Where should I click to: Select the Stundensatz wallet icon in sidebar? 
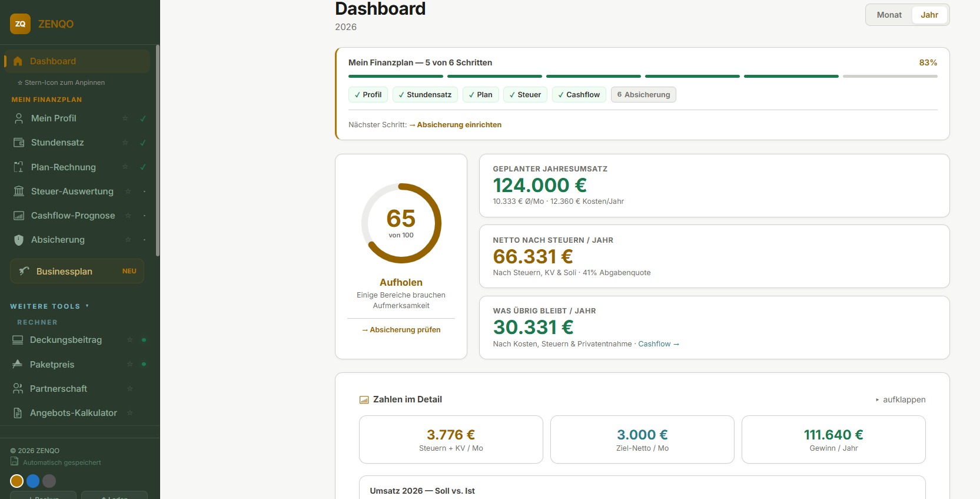(x=19, y=143)
